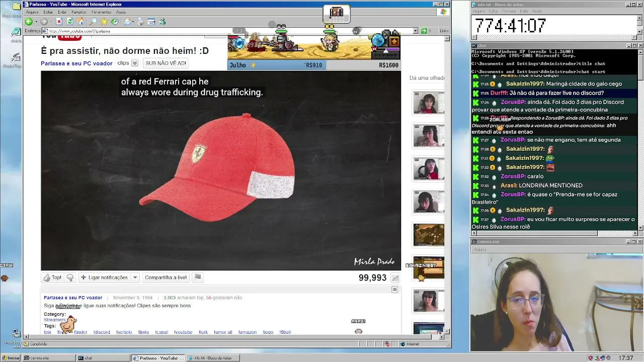Click the address bar URL field
The image size is (644, 362).
pyautogui.click(x=227, y=31)
